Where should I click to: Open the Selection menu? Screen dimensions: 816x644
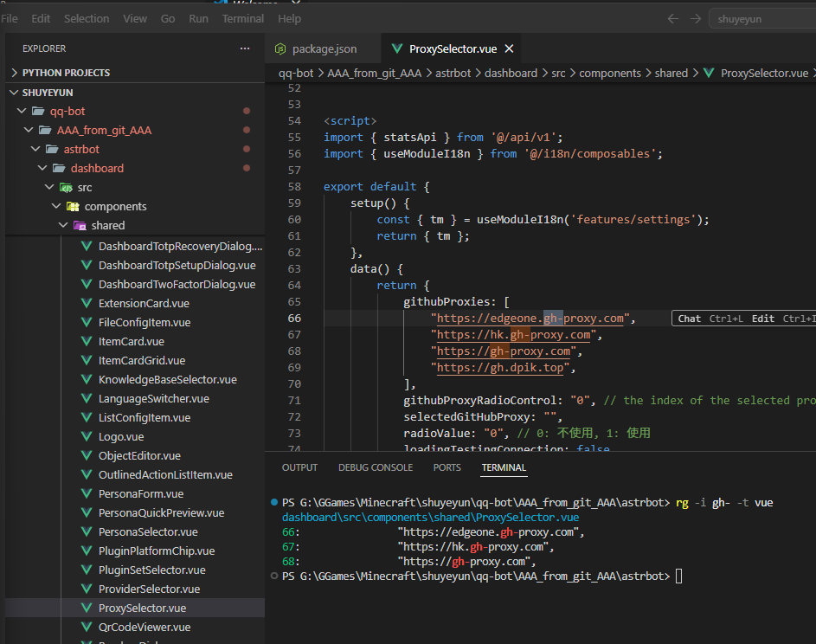(x=87, y=19)
